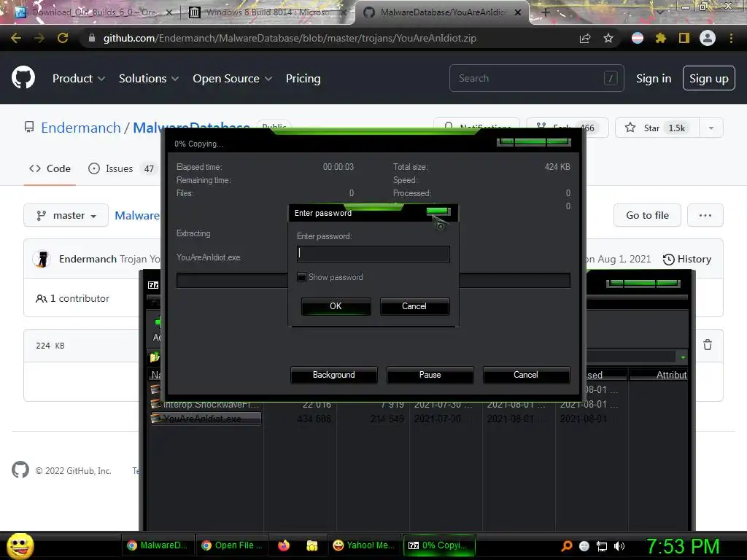Open the file explorer taskbar icon
Image resolution: width=747 pixels, height=560 pixels.
coord(312,545)
